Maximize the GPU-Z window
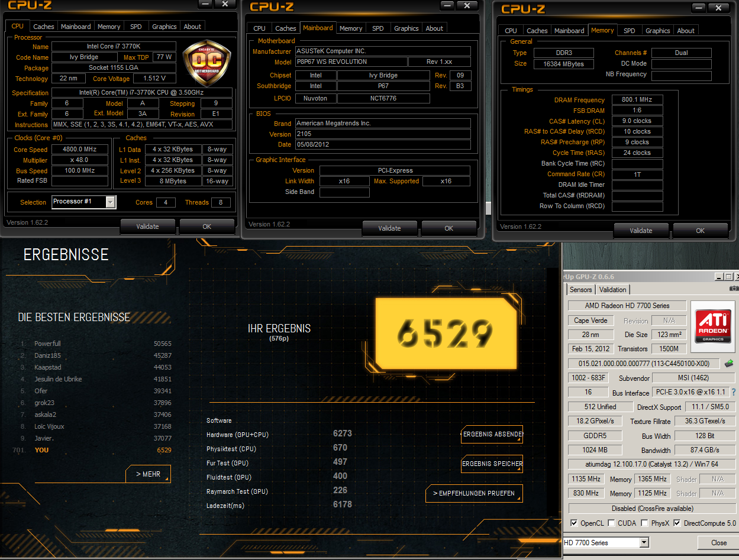 [x=728, y=276]
